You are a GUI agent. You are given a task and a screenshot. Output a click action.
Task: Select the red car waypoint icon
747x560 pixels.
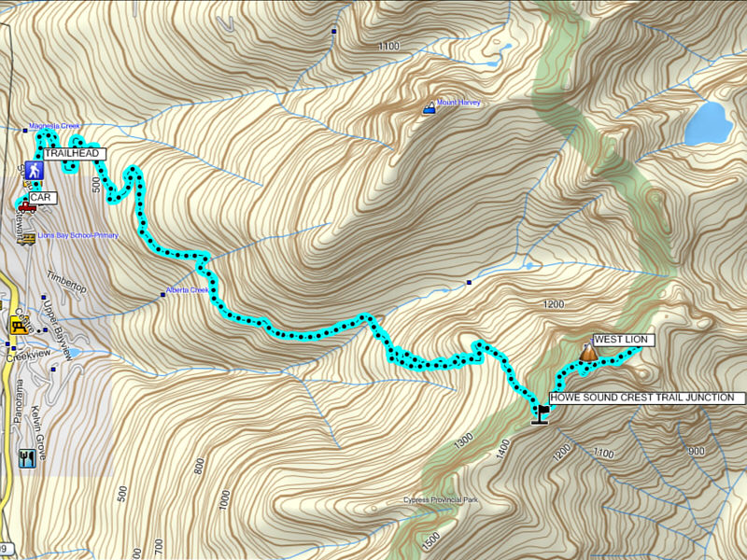27,206
